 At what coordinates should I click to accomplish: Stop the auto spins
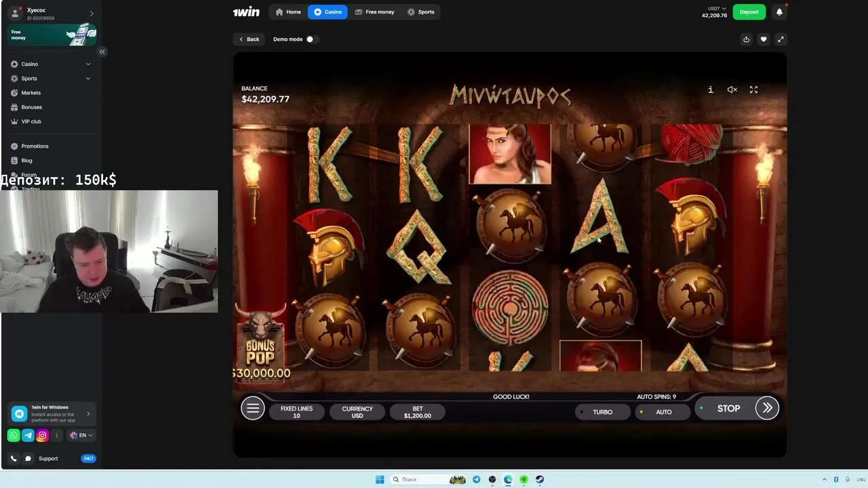click(728, 408)
